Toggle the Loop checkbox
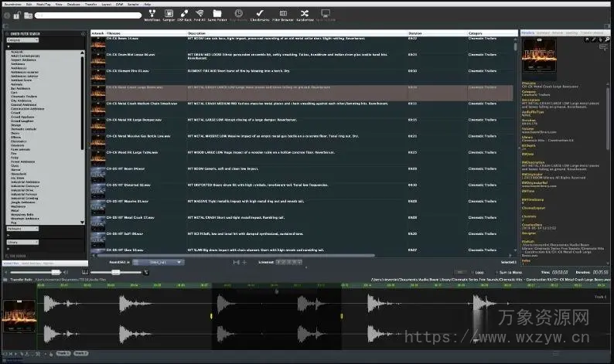 tap(472, 272)
